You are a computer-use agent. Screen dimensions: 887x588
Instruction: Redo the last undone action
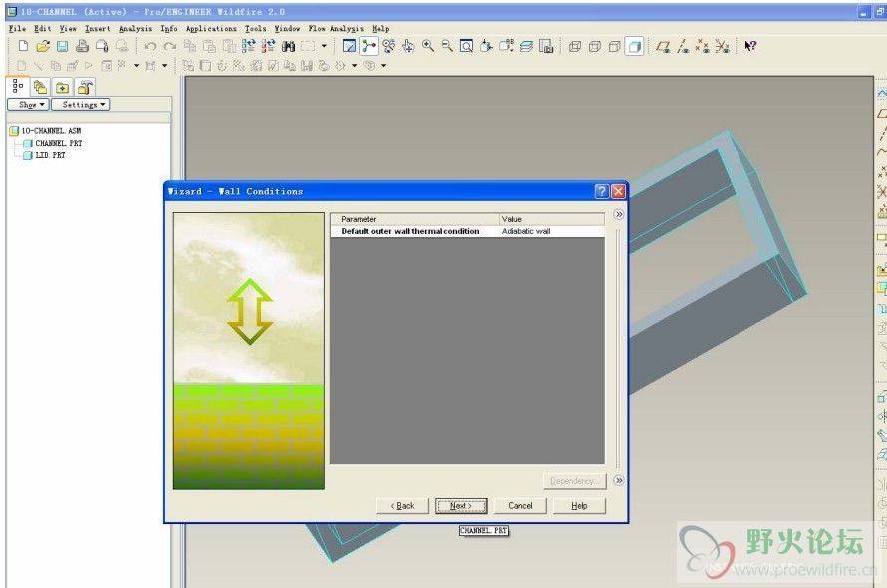pyautogui.click(x=169, y=46)
